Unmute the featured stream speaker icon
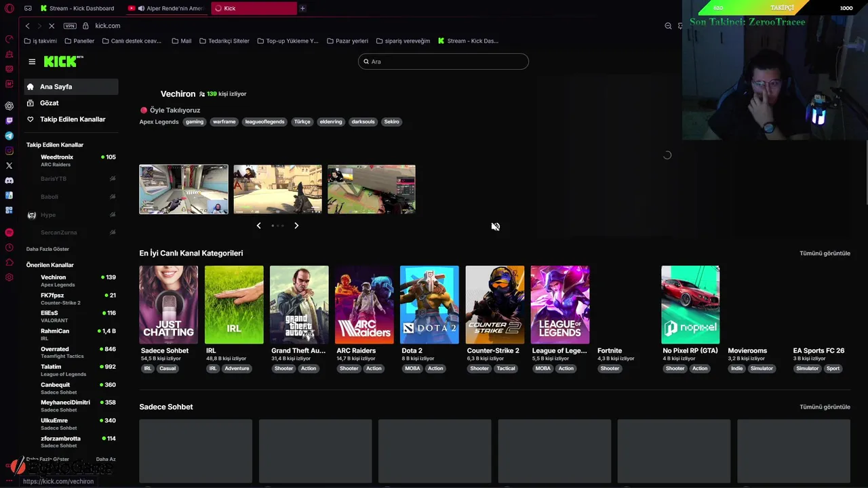Screen dimensions: 868x488 pos(496,226)
